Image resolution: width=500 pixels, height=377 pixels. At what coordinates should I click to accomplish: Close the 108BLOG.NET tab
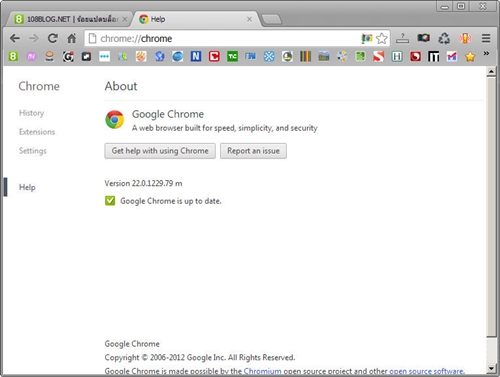pyautogui.click(x=125, y=19)
